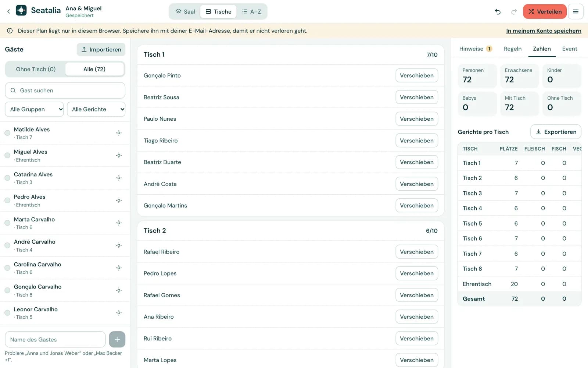Click the Tisch 2 card heading
The image size is (588, 368).
155,230
